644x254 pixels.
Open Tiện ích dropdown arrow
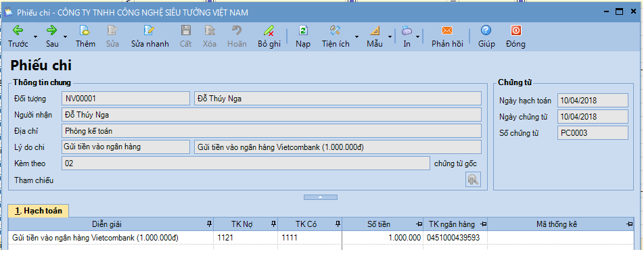(356, 36)
